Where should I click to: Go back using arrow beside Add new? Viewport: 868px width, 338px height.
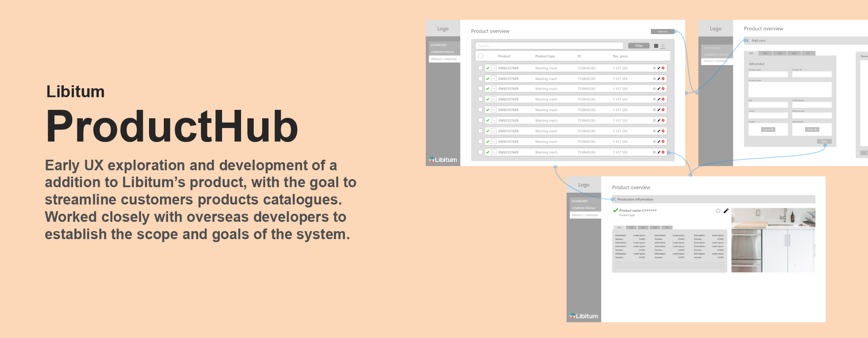[x=747, y=41]
